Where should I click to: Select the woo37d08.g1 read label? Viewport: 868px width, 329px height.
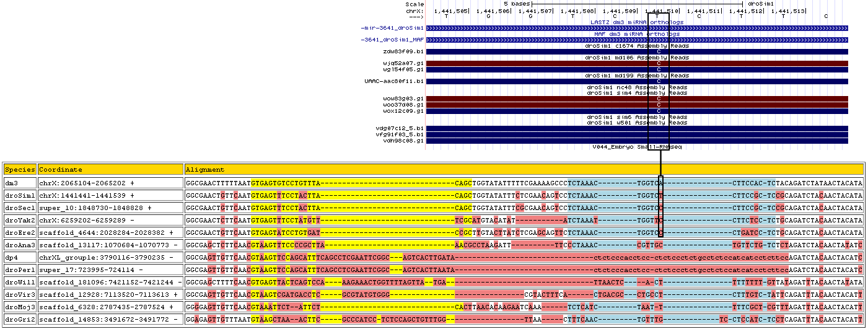[x=403, y=105]
